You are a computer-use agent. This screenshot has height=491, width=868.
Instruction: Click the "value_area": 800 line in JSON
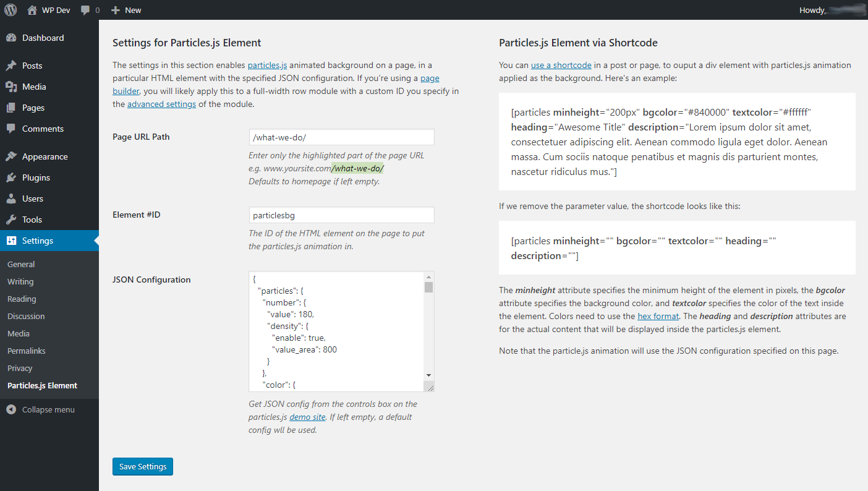[x=304, y=349]
